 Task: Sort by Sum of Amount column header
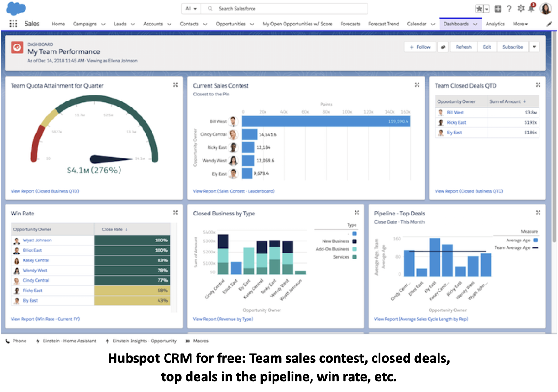514,101
